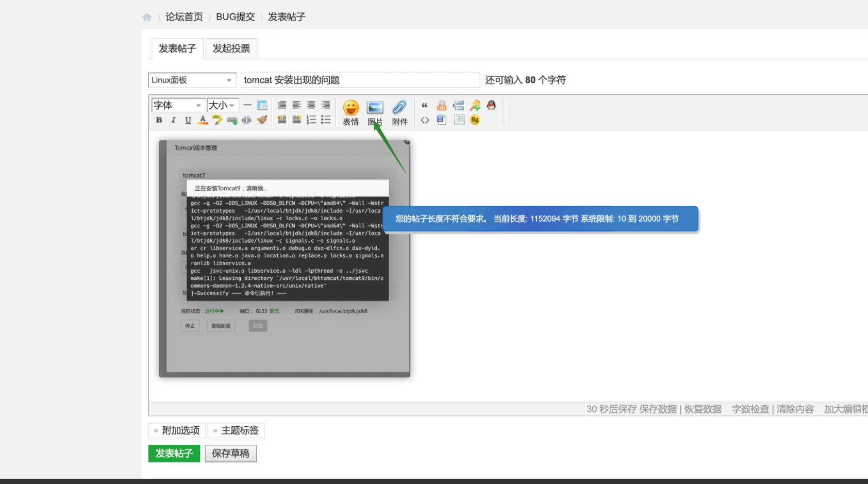
Task: Open the Linux面板 category dropdown
Action: 192,80
